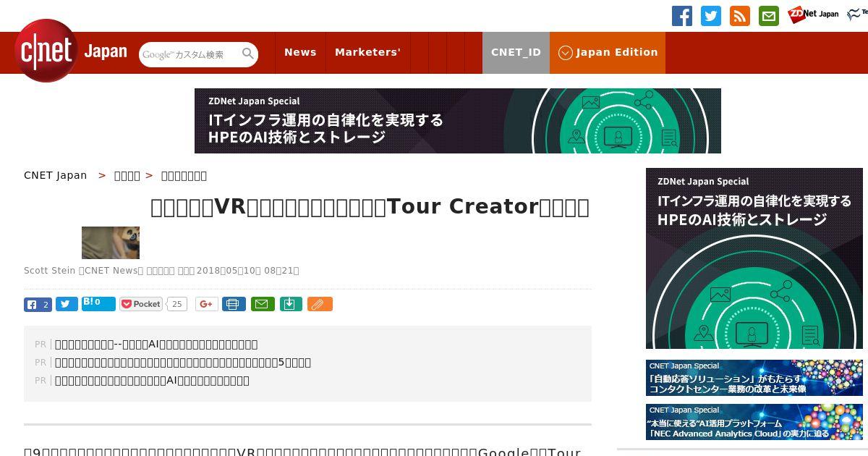Click the CNET Japan logo

pyautogui.click(x=71, y=51)
